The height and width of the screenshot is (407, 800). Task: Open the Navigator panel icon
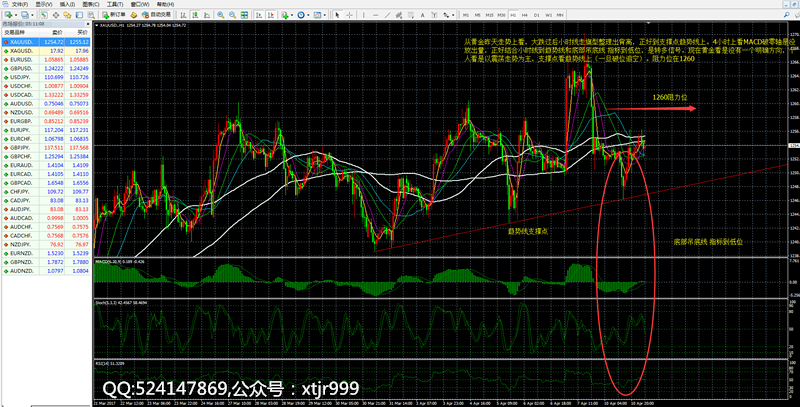pyautogui.click(x=67, y=15)
